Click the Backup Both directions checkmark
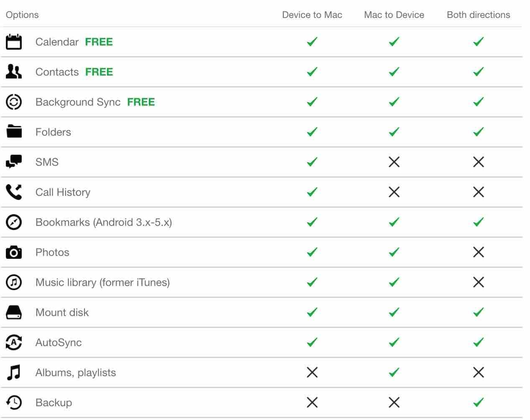This screenshot has height=420, width=530. pos(479,402)
